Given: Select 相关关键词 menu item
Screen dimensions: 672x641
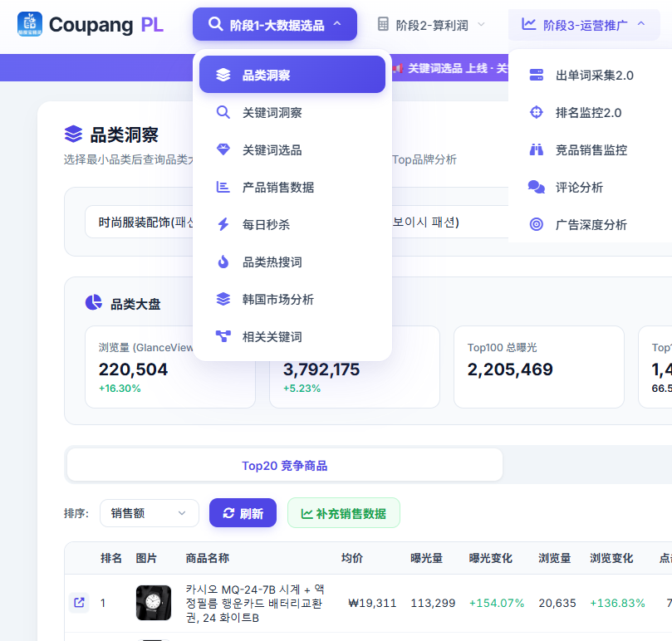Looking at the screenshot, I should [292, 336].
